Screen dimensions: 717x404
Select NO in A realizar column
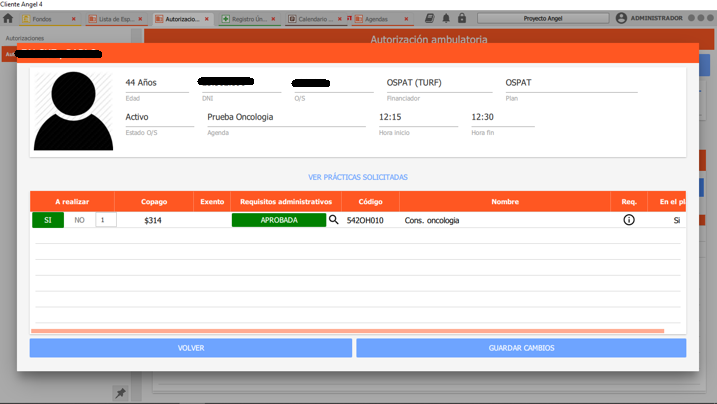79,220
